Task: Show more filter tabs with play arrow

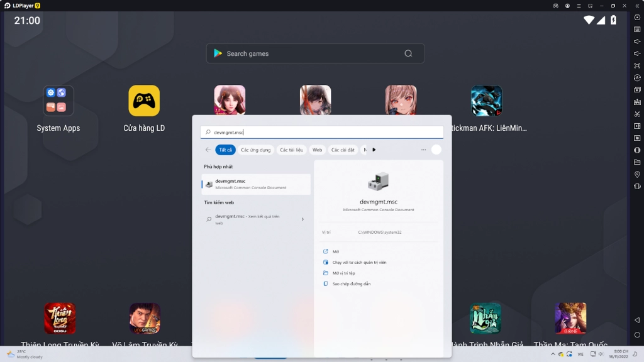Action: click(x=374, y=150)
